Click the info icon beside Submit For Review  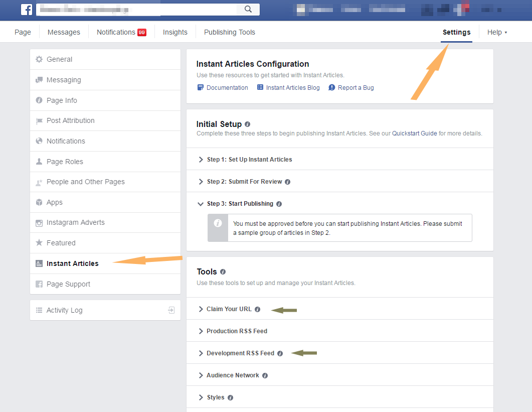click(287, 182)
